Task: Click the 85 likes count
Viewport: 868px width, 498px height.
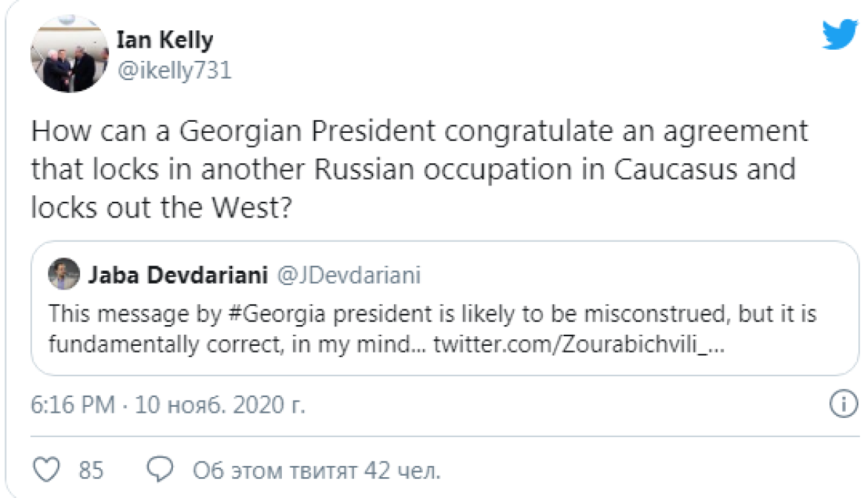Action: click(x=91, y=471)
